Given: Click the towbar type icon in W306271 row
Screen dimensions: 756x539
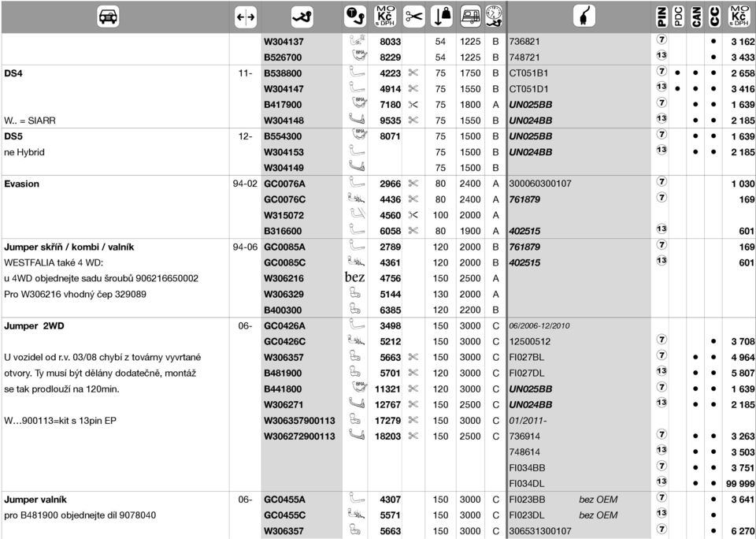Looking at the screenshot, I should click(x=356, y=403).
